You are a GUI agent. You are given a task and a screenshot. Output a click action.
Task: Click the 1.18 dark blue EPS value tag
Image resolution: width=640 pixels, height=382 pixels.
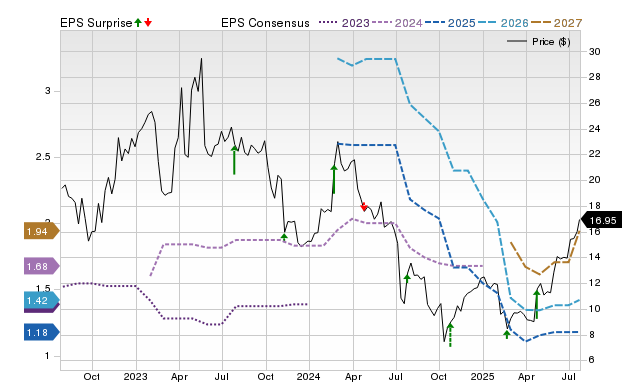click(x=42, y=333)
